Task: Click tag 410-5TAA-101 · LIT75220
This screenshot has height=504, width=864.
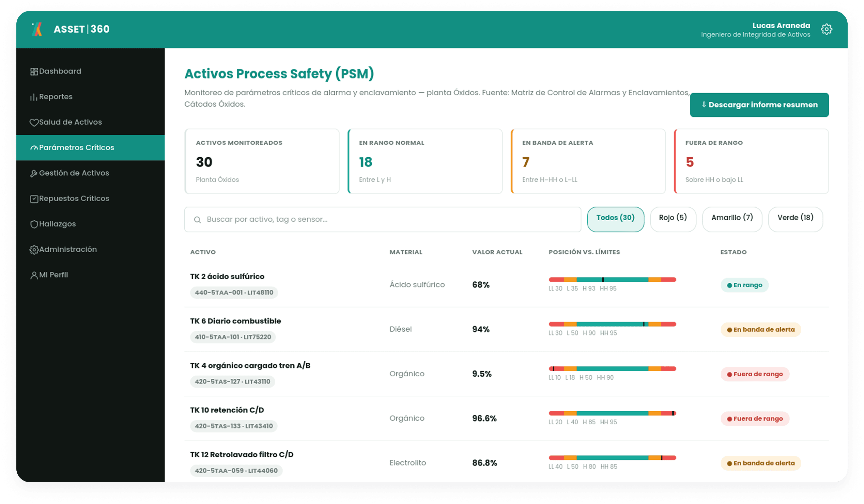Action: click(233, 337)
